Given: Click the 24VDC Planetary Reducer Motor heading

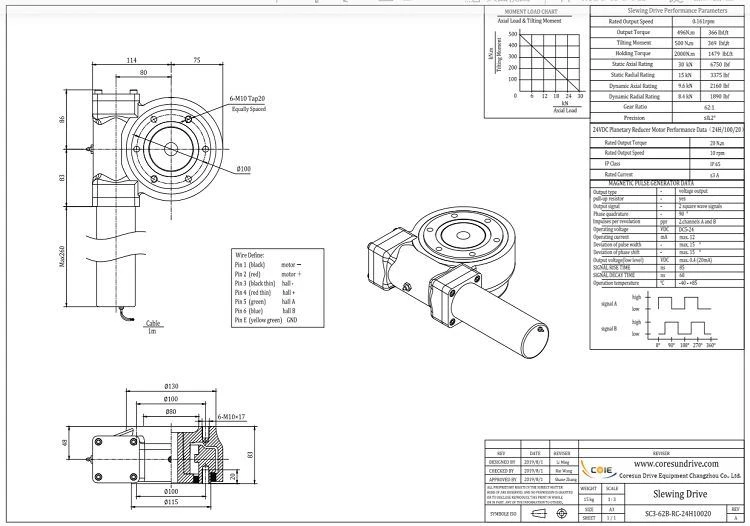Looking at the screenshot, I should (668, 130).
